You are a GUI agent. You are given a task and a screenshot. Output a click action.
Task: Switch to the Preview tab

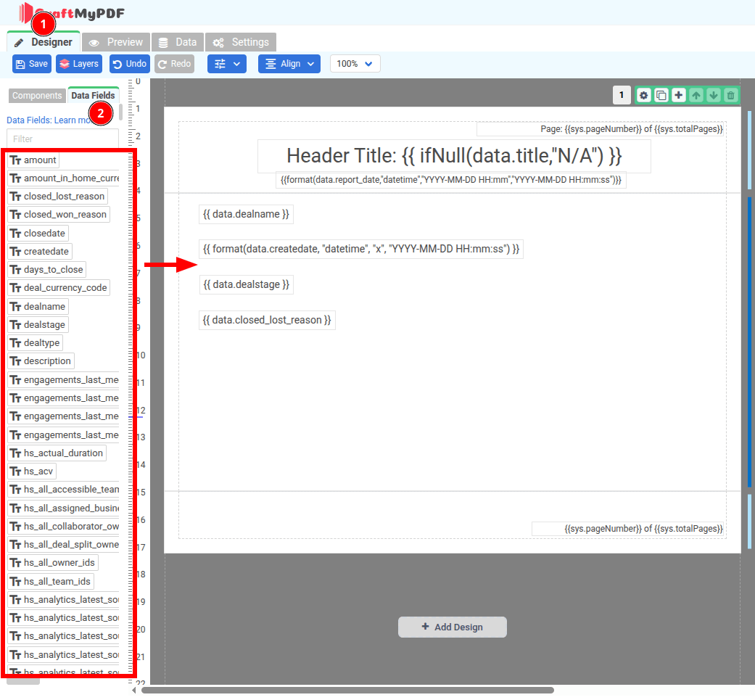click(116, 42)
